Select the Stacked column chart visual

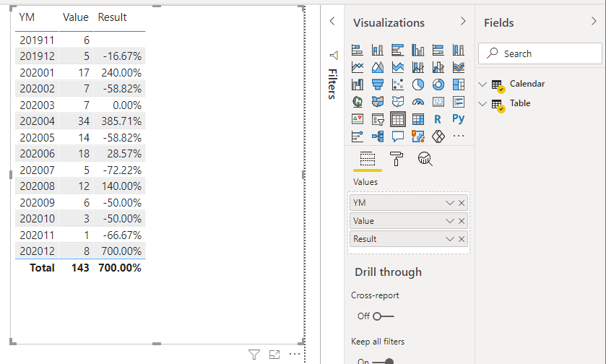378,50
